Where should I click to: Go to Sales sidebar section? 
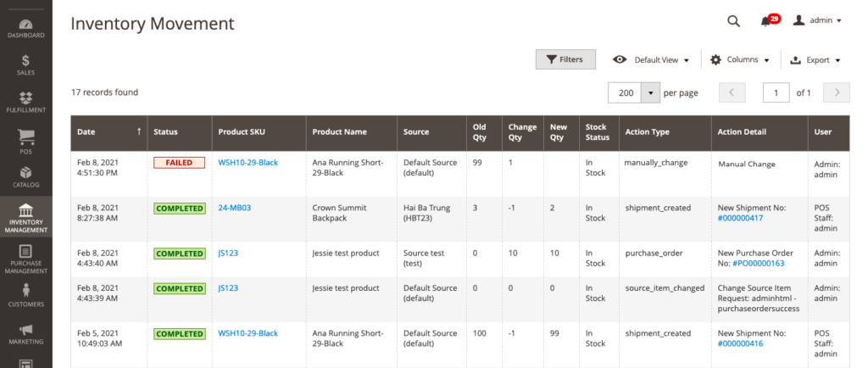(x=26, y=65)
